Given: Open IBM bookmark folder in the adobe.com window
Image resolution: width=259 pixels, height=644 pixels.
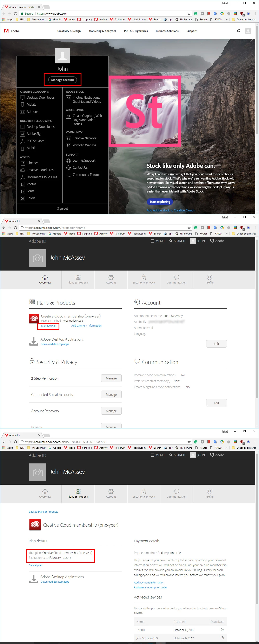Looking at the screenshot, I should [20, 20].
